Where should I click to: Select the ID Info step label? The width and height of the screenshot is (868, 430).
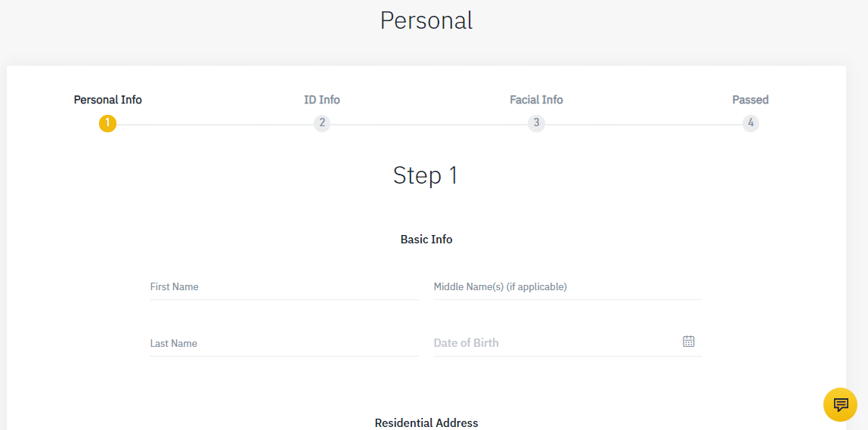point(321,101)
